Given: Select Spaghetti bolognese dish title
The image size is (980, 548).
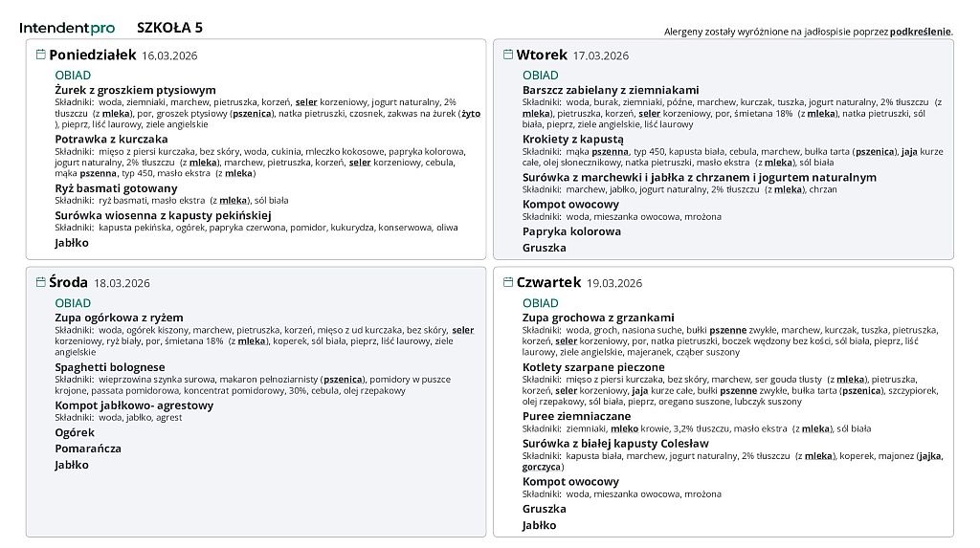Looking at the screenshot, I should 109,367.
